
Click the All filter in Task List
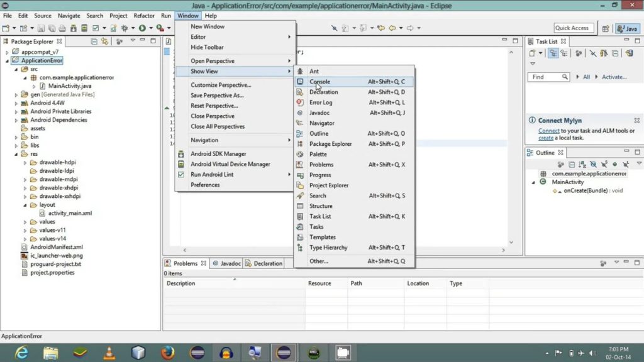click(587, 77)
